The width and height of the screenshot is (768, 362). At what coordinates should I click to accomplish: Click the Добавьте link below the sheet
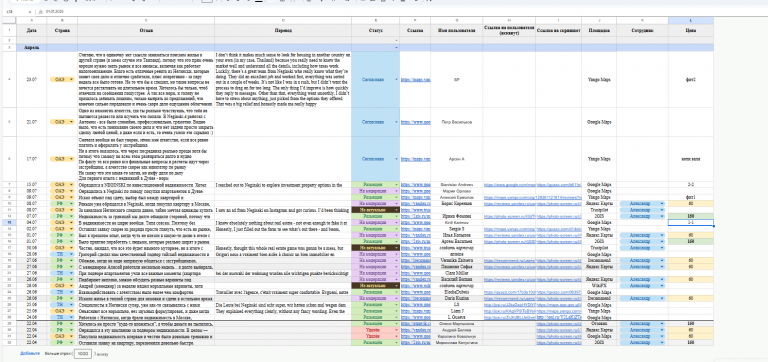point(30,353)
